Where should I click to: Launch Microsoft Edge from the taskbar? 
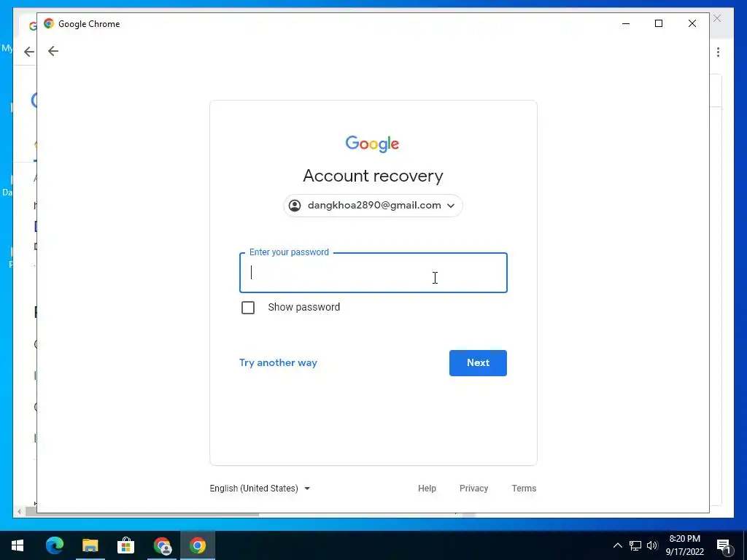pyautogui.click(x=54, y=545)
